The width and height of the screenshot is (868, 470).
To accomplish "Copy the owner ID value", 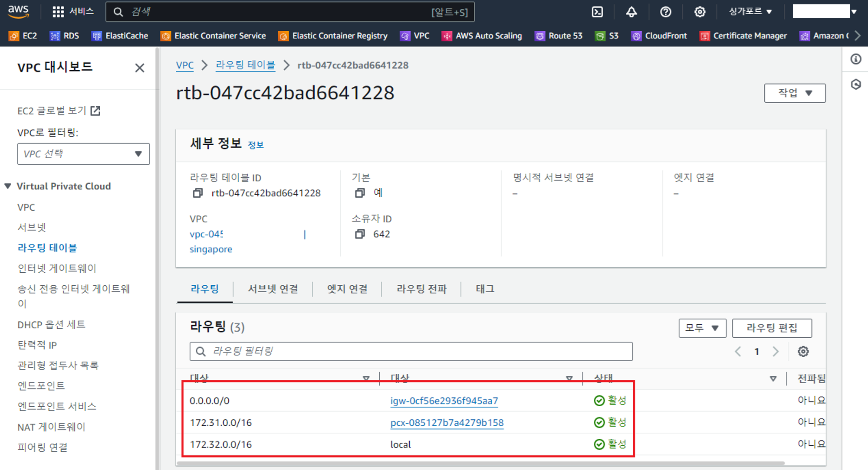I will point(360,234).
